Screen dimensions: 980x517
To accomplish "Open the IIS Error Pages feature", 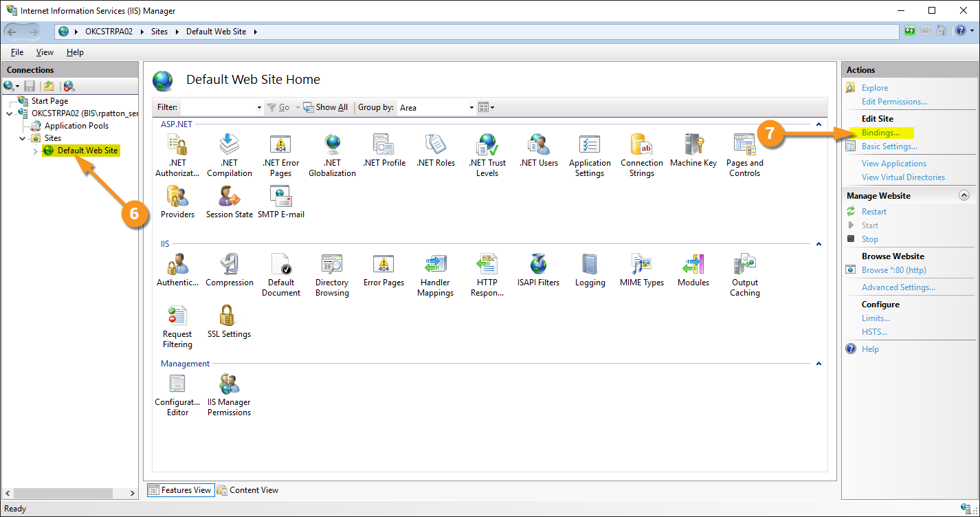I will click(x=383, y=270).
